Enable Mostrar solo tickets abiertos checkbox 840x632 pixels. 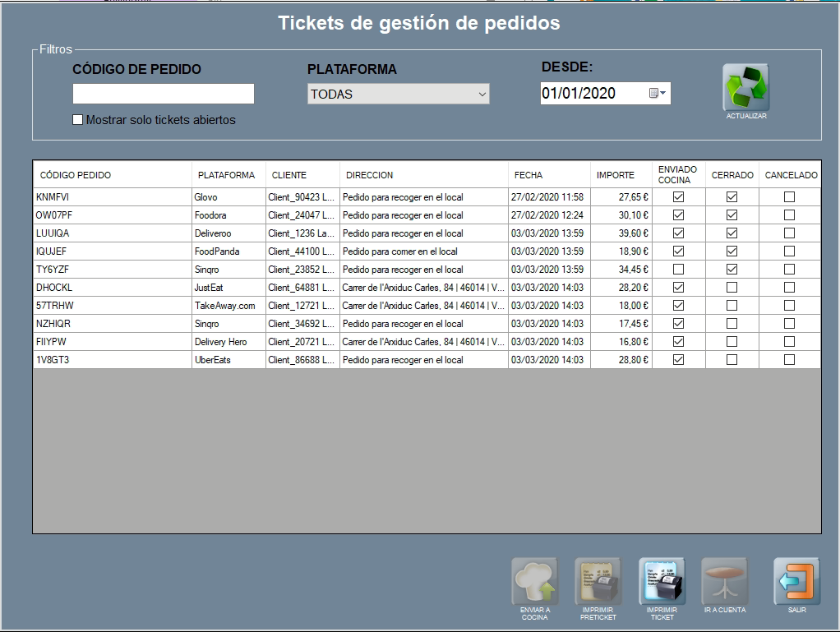(x=78, y=120)
